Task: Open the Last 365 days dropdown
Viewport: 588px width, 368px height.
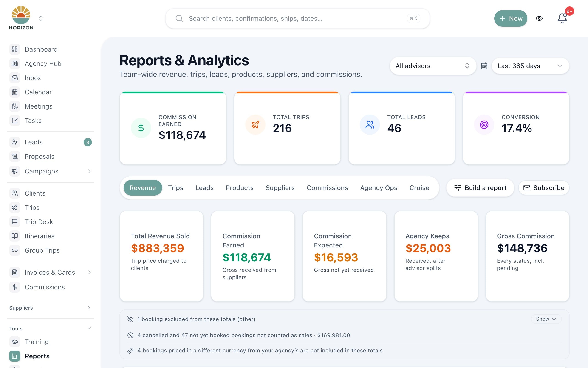Action: (530, 66)
